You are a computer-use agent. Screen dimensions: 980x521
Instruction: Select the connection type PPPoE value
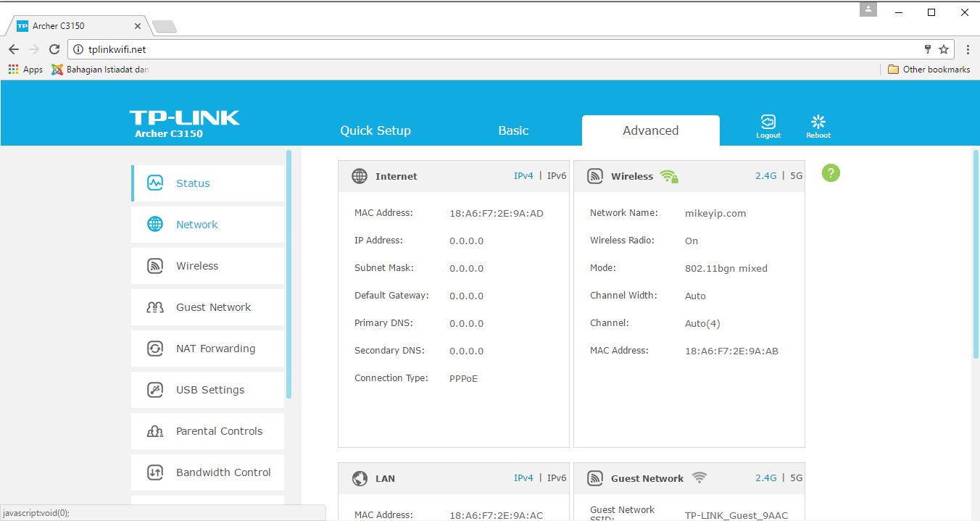tap(464, 378)
